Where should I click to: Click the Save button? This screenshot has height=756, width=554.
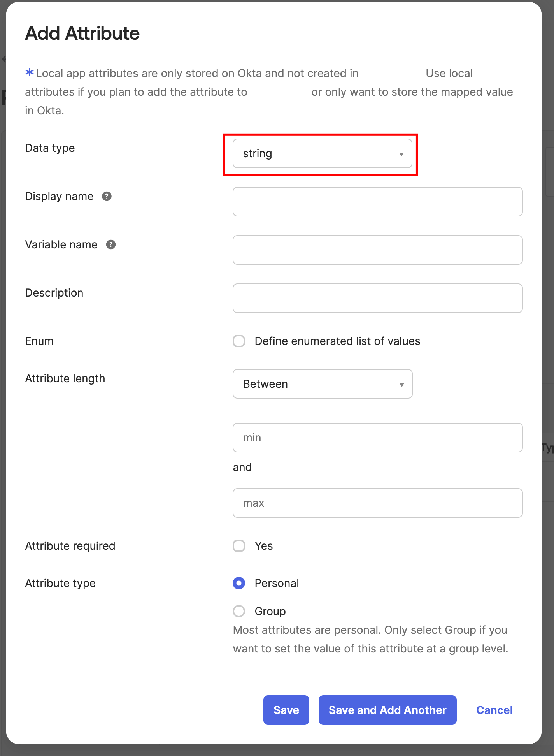click(x=286, y=710)
